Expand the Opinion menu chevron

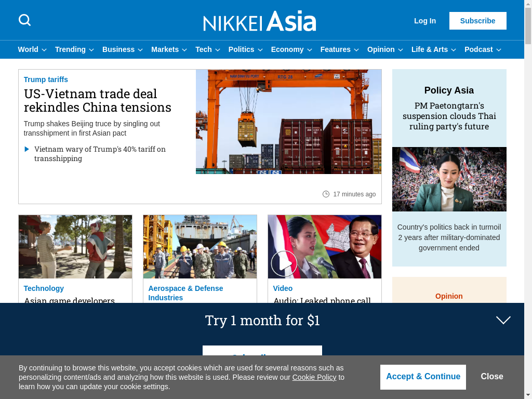coord(401,50)
